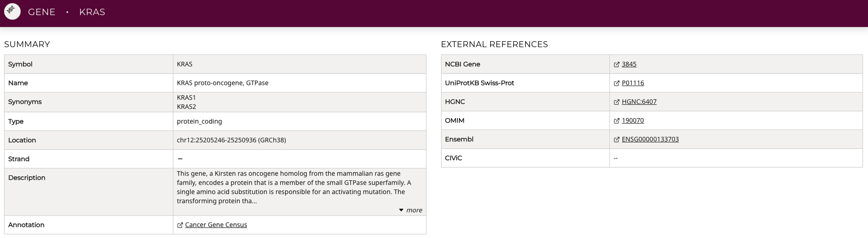This screenshot has height=238, width=868.
Task: Click external-link icon beside NCBI Gene 3845
Action: (x=617, y=65)
